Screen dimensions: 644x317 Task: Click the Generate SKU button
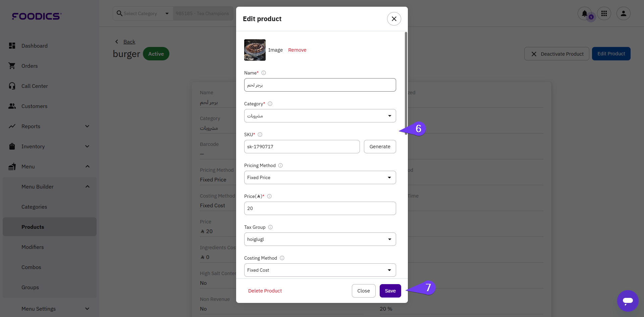[380, 147]
